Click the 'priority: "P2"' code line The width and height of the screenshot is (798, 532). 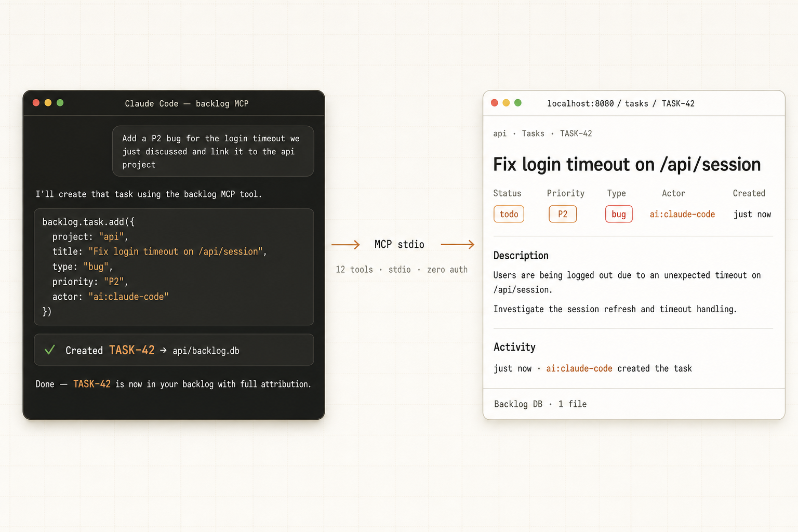click(90, 282)
